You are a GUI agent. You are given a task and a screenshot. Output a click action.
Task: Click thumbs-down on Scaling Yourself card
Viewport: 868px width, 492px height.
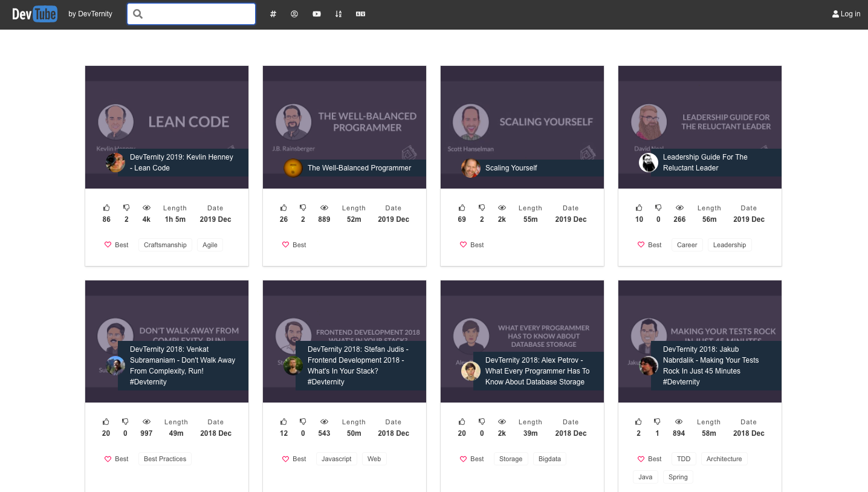coord(482,208)
